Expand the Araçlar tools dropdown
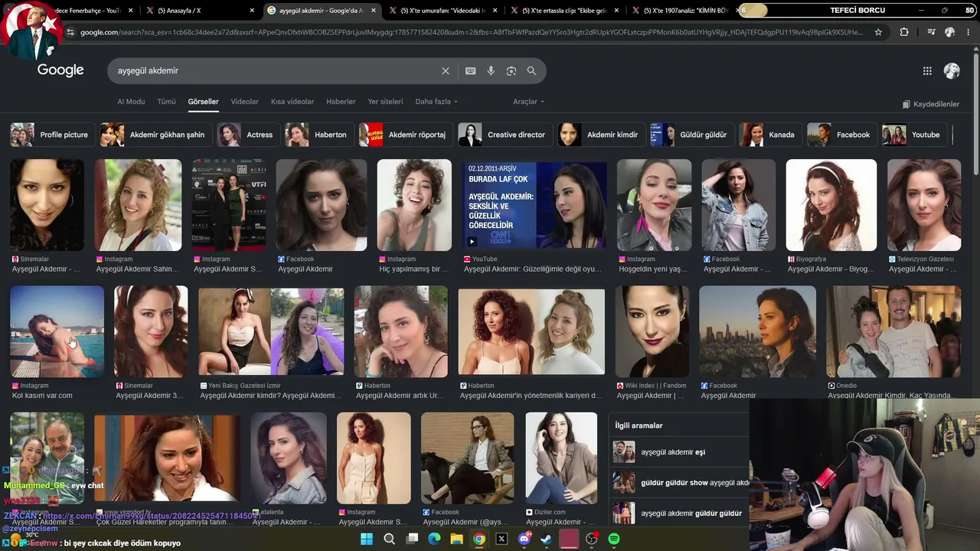980x551 pixels. pos(529,102)
